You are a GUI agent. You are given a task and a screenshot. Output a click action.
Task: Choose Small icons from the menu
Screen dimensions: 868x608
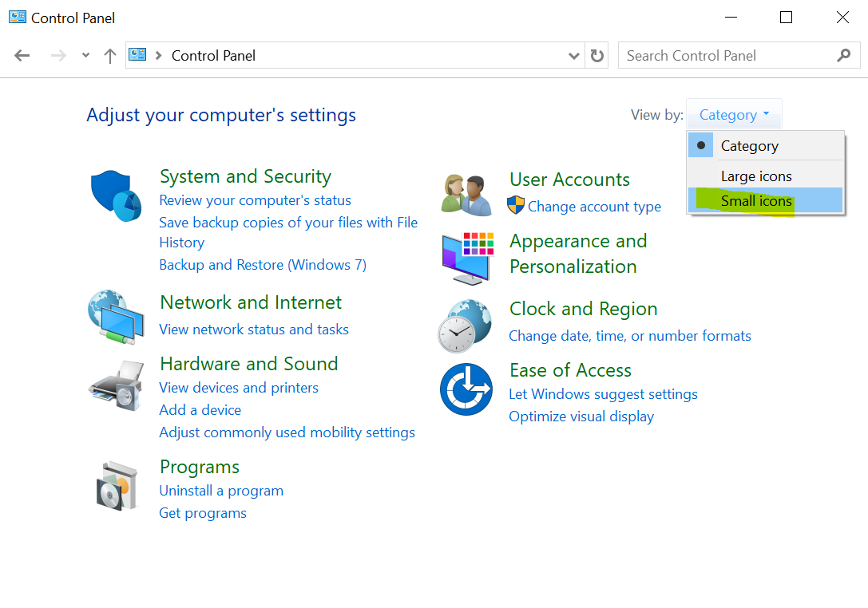(x=755, y=201)
